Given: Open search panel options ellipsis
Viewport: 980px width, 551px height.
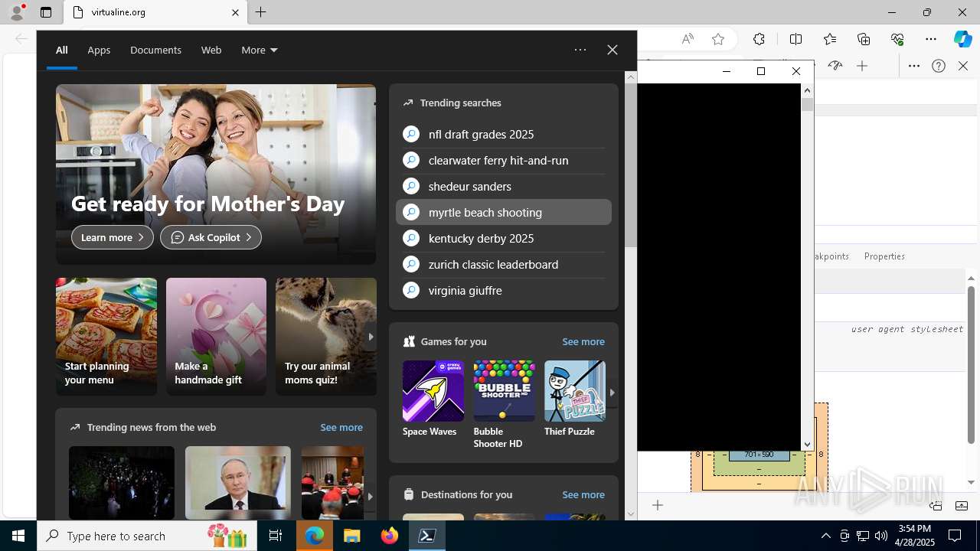Looking at the screenshot, I should pyautogui.click(x=580, y=50).
